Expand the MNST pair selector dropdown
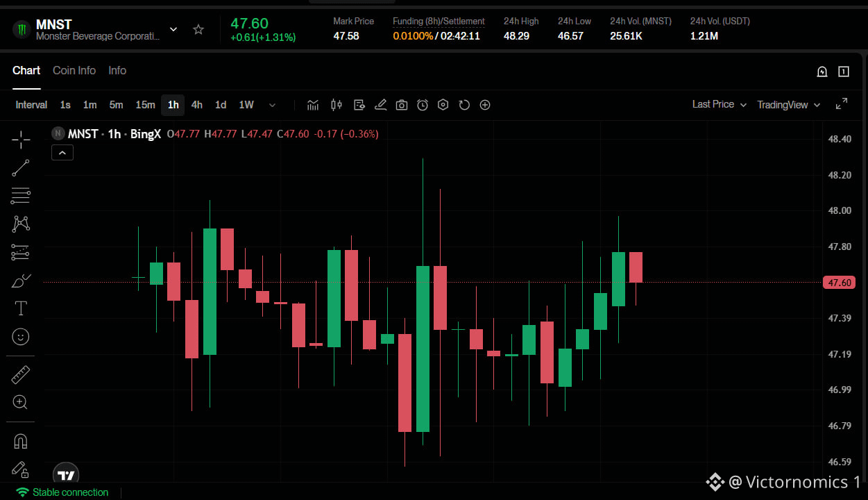The image size is (868, 500). pyautogui.click(x=173, y=29)
